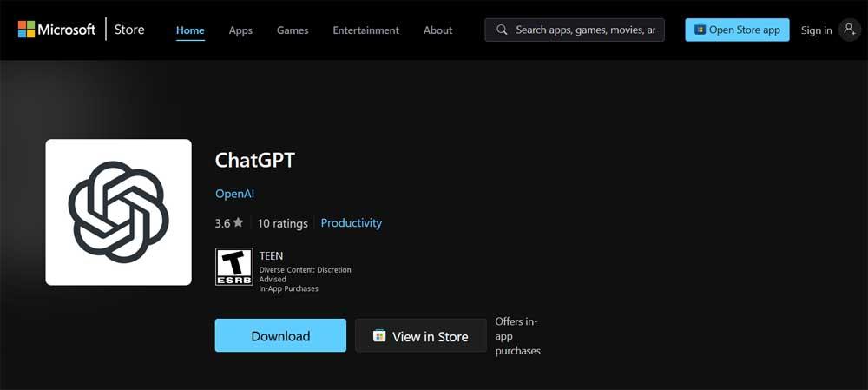This screenshot has height=390, width=868.
Task: Open the Productivity category link
Action: [352, 222]
